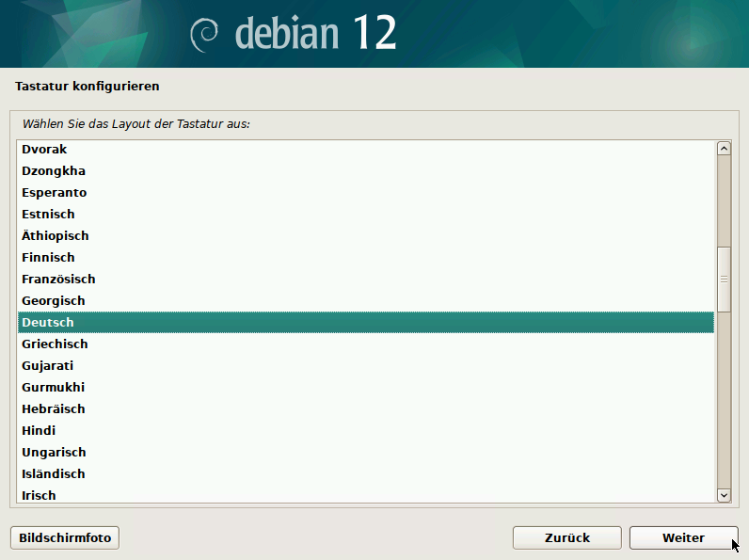
Task: Choose Griechisch keyboard layout
Action: click(366, 344)
